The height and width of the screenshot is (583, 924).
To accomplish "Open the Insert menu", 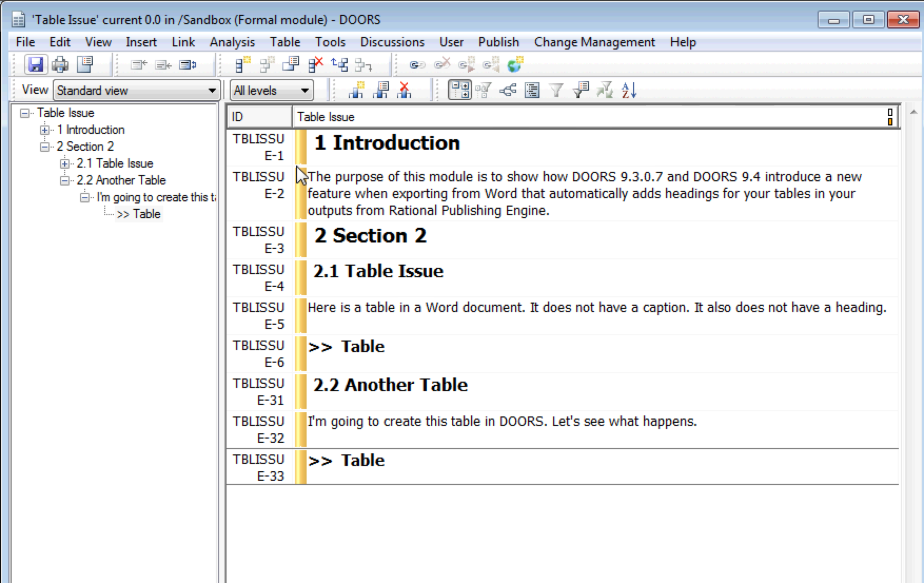I will point(141,42).
